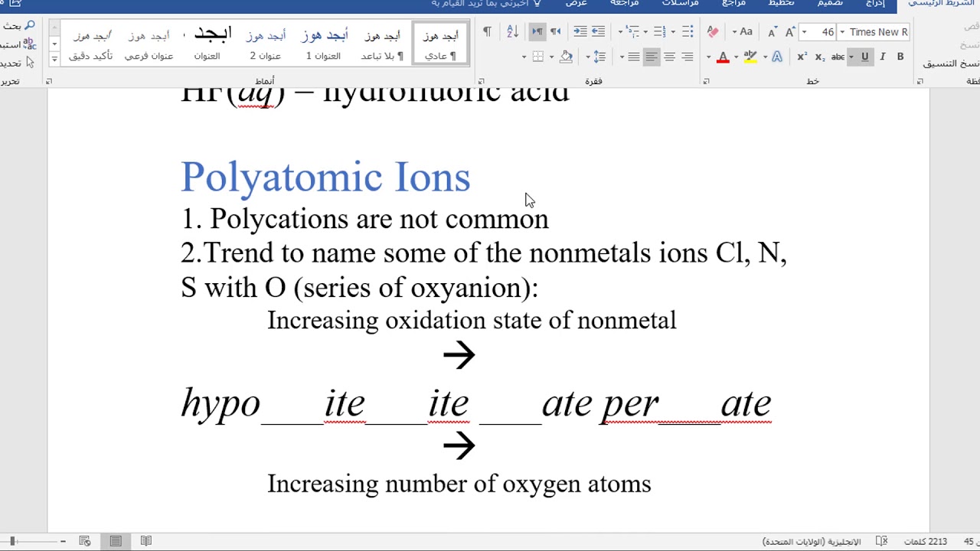
Task: Open the underline style dropdown arrow
Action: (x=851, y=57)
